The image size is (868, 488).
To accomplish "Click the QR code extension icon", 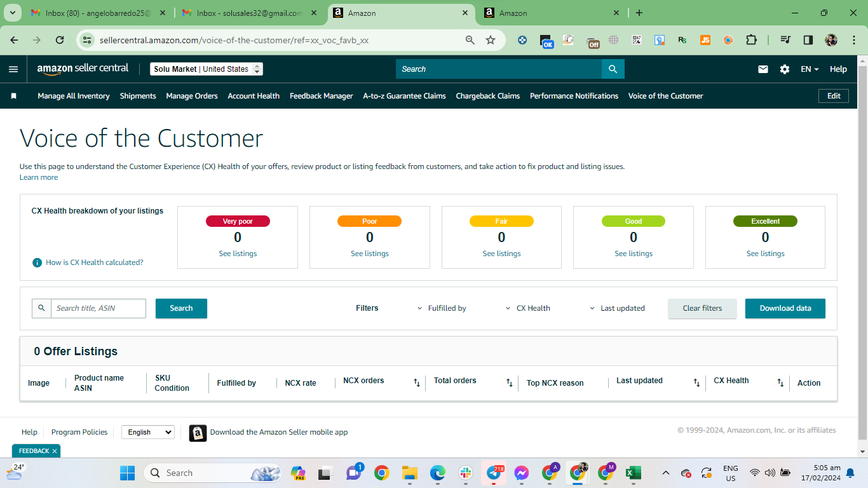I will (x=637, y=40).
